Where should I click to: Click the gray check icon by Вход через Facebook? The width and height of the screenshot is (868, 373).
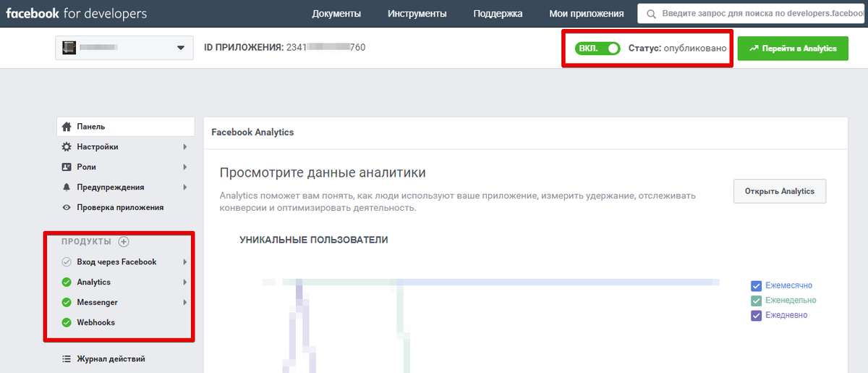click(x=67, y=261)
